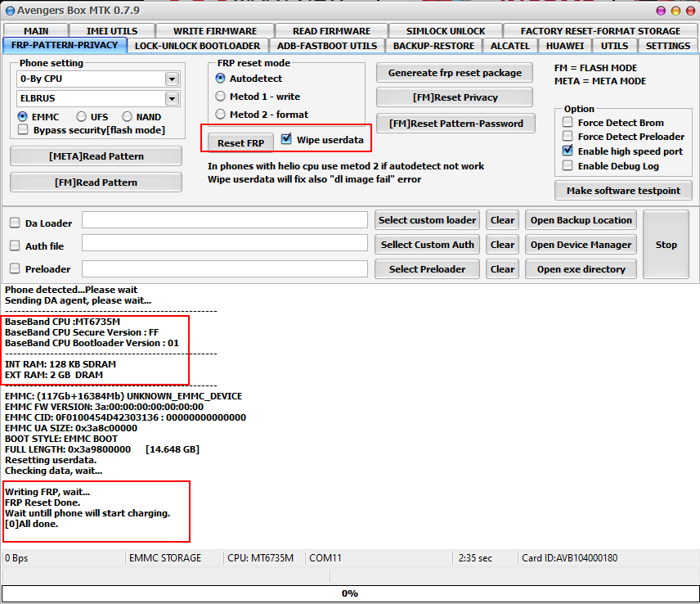Click 'EMMC STORAGE' status bar entry
Image resolution: width=700 pixels, height=604 pixels.
coord(165,558)
